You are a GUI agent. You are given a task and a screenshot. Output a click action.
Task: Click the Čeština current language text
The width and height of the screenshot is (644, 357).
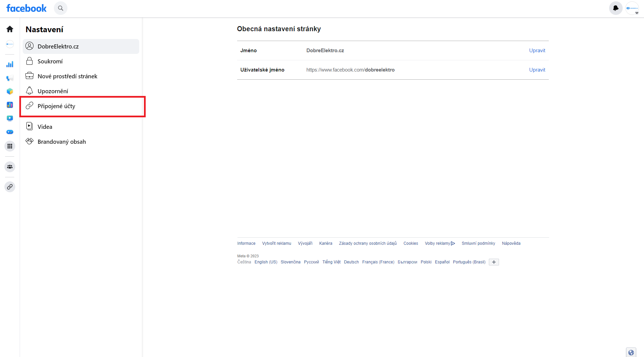click(x=244, y=262)
